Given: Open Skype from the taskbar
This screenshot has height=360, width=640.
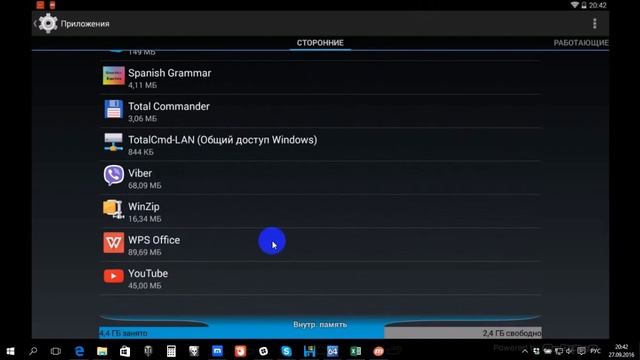Looking at the screenshot, I should click(287, 351).
